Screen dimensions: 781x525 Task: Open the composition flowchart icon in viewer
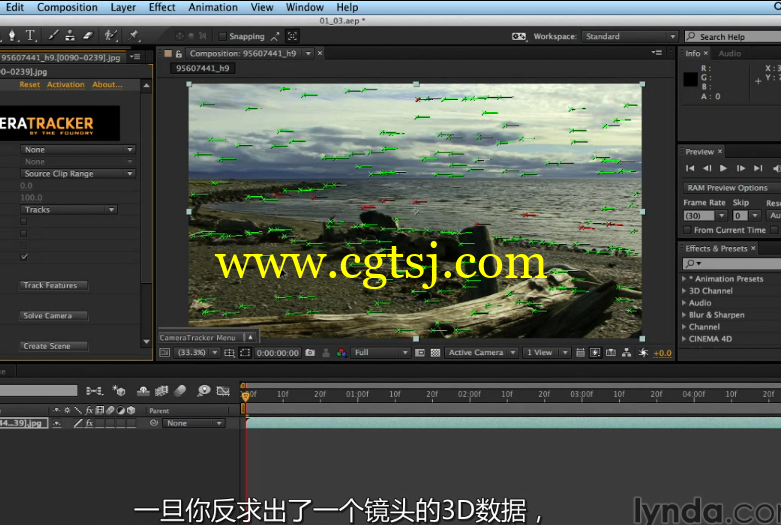pyautogui.click(x=627, y=353)
